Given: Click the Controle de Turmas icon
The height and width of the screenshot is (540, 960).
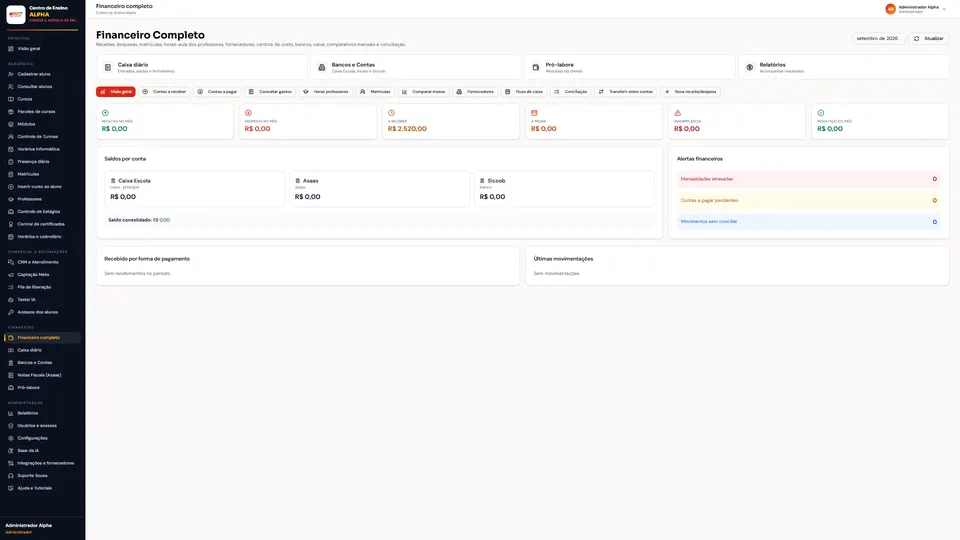Looking at the screenshot, I should click(x=10, y=137).
